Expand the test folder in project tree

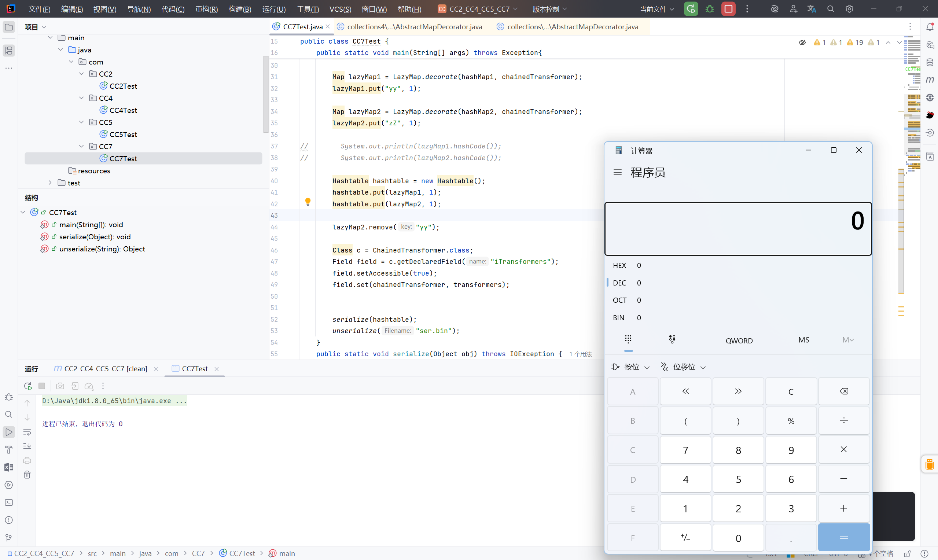tap(50, 183)
